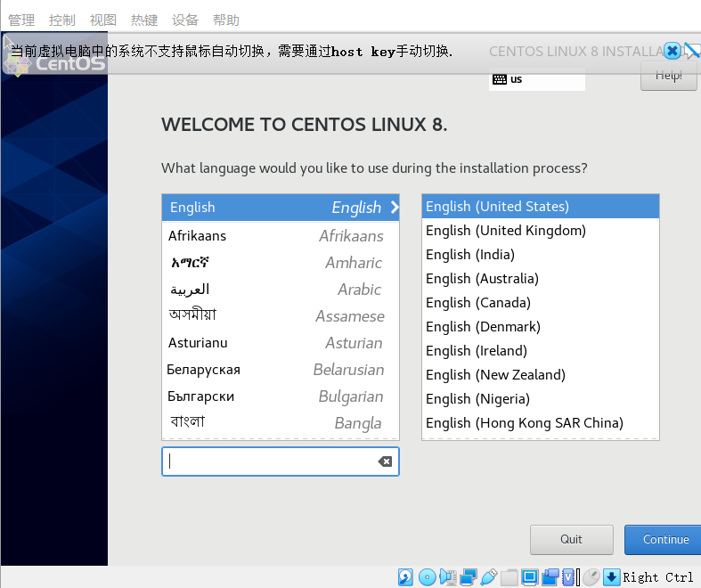Open the 设备 menu
701x588 pixels.
pos(185,20)
